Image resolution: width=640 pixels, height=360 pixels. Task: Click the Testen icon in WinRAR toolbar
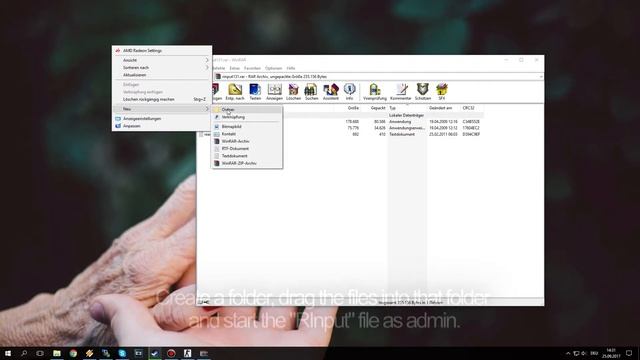(255, 92)
